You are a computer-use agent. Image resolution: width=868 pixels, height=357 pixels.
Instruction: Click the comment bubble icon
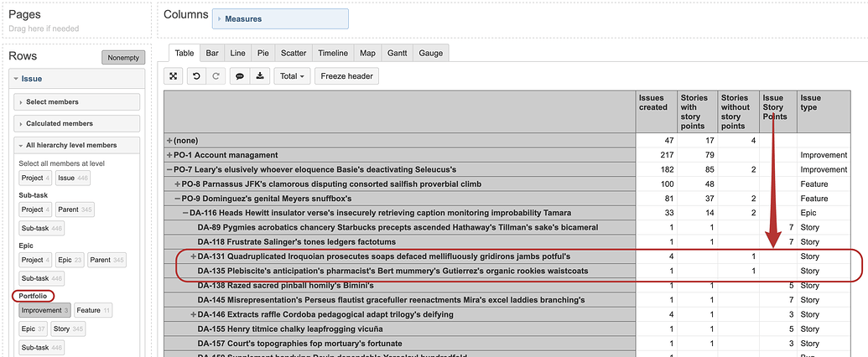pos(239,76)
